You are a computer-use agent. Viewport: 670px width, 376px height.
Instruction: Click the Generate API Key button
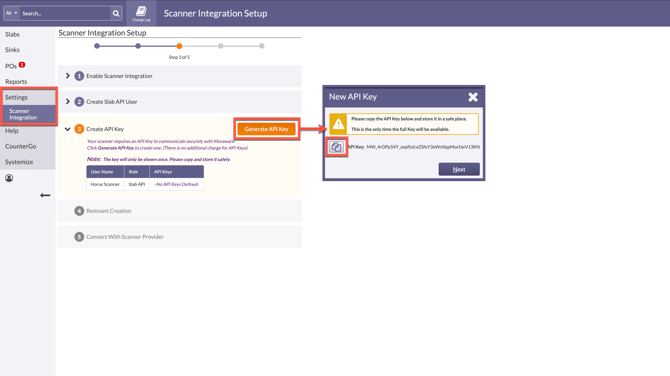(266, 129)
